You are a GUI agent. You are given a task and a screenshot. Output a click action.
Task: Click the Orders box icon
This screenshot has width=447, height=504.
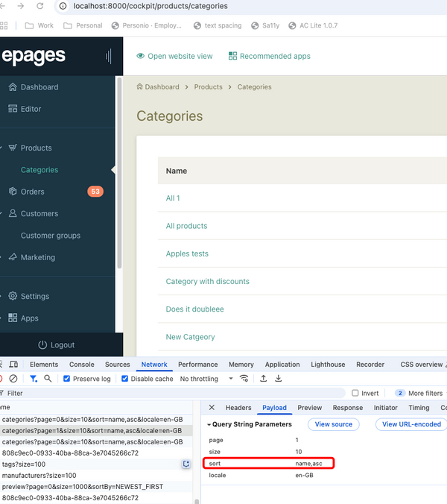(x=13, y=192)
